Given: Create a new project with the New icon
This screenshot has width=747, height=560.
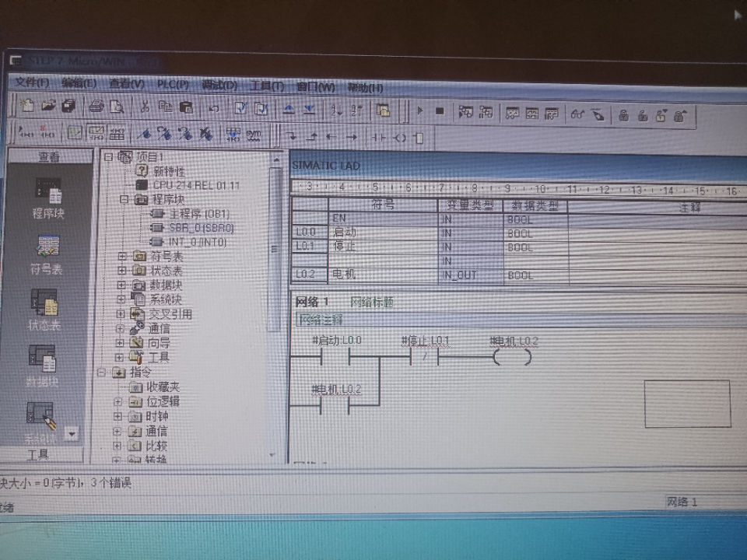Looking at the screenshot, I should (x=27, y=106).
